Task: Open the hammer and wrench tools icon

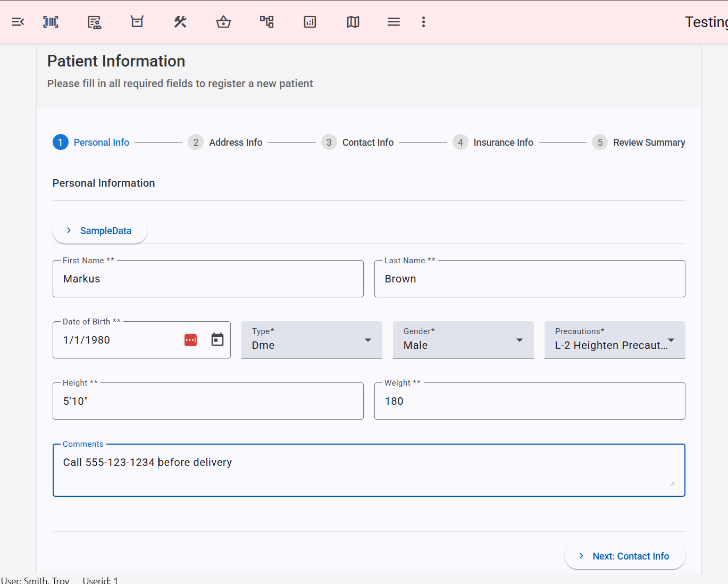Action: point(180,22)
